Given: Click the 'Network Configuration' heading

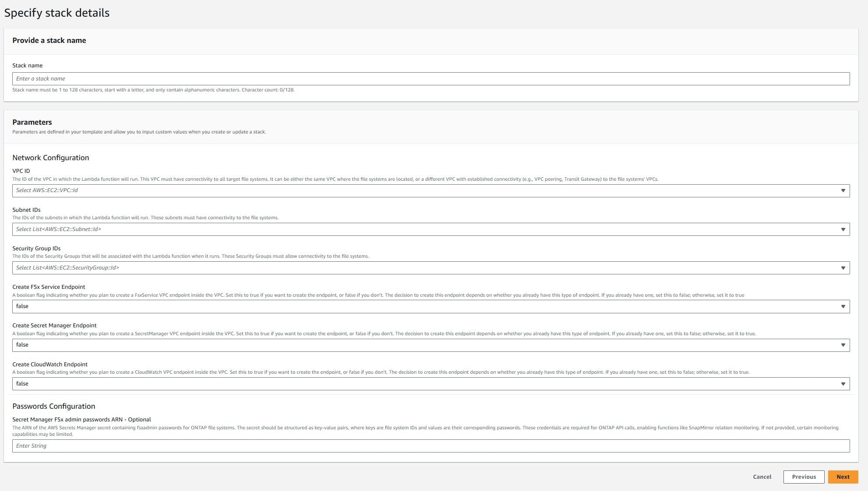Looking at the screenshot, I should 51,158.
